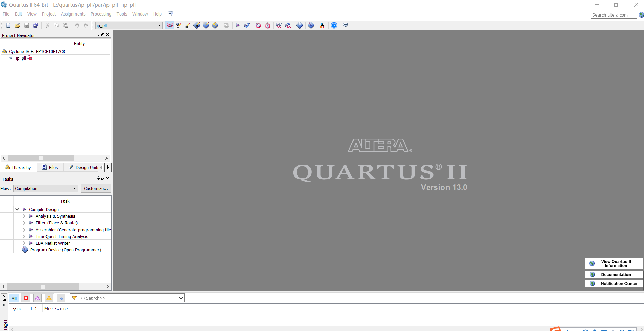Toggle the error messages filter

click(x=26, y=298)
